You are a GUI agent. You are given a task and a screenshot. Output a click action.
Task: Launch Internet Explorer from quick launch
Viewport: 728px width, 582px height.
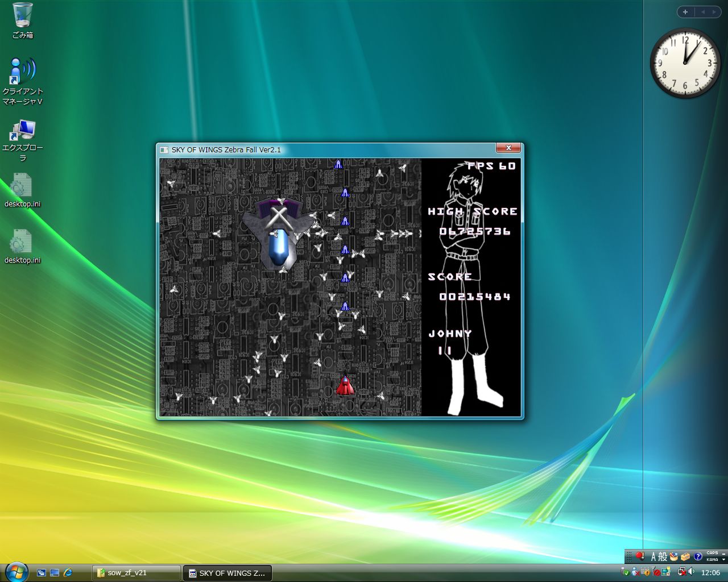pos(68,572)
